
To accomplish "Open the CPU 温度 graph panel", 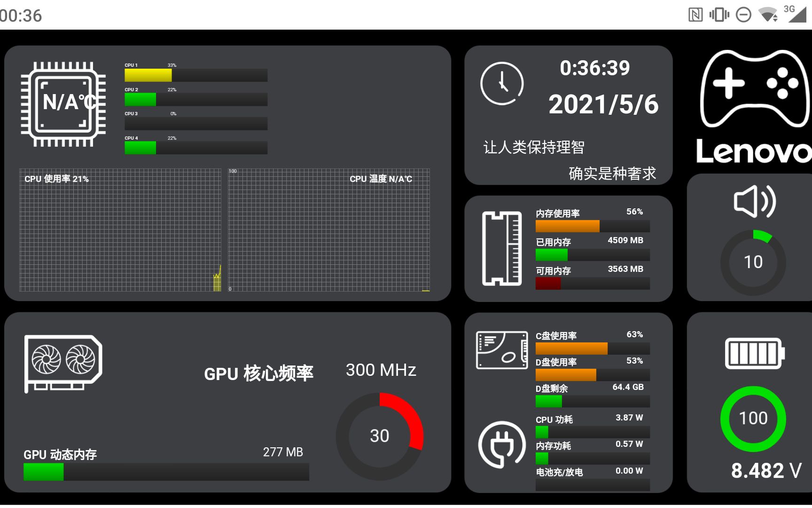I will coord(329,229).
